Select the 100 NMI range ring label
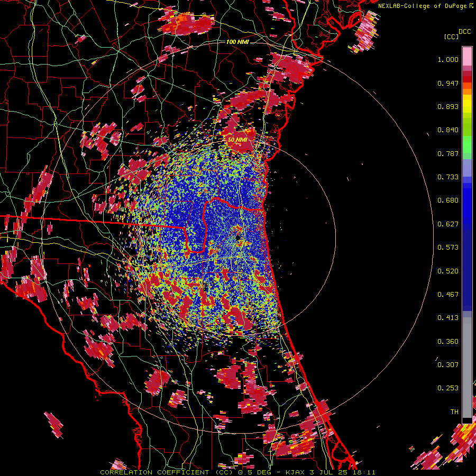Viewport: 476px width, 476px height. click(237, 42)
